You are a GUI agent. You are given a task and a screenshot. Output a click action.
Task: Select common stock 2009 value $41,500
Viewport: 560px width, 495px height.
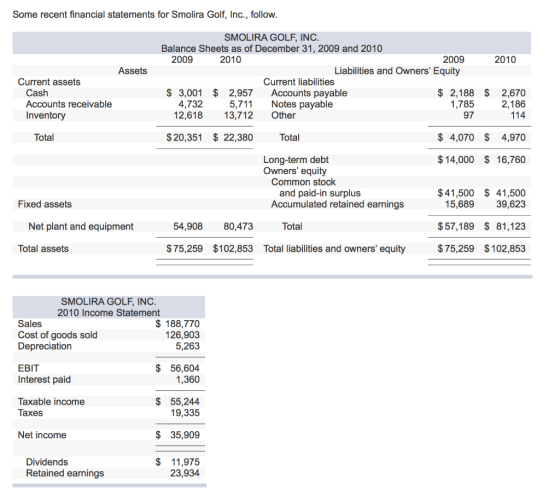coord(456,193)
